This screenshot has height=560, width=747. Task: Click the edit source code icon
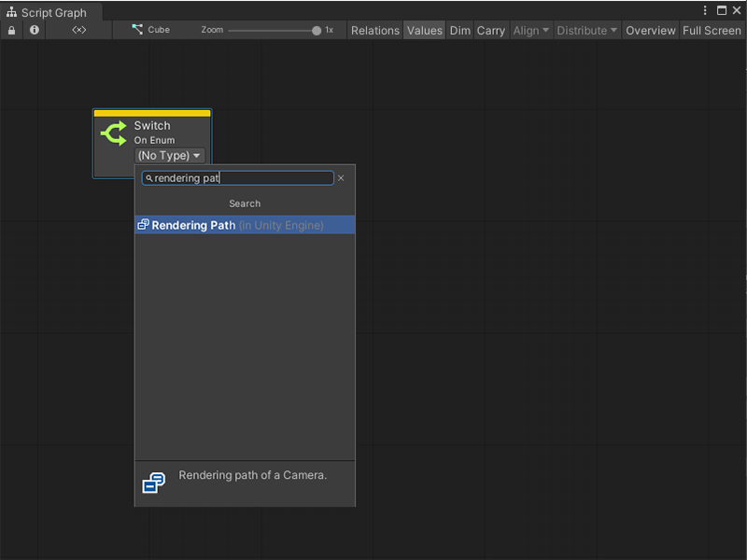tap(78, 30)
